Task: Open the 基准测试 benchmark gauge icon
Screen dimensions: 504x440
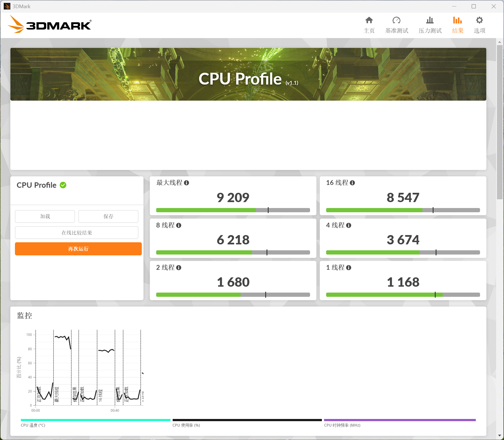Action: click(x=396, y=20)
